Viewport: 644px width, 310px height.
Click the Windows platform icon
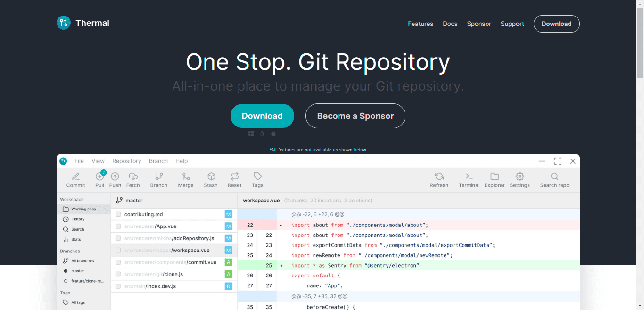click(x=251, y=134)
